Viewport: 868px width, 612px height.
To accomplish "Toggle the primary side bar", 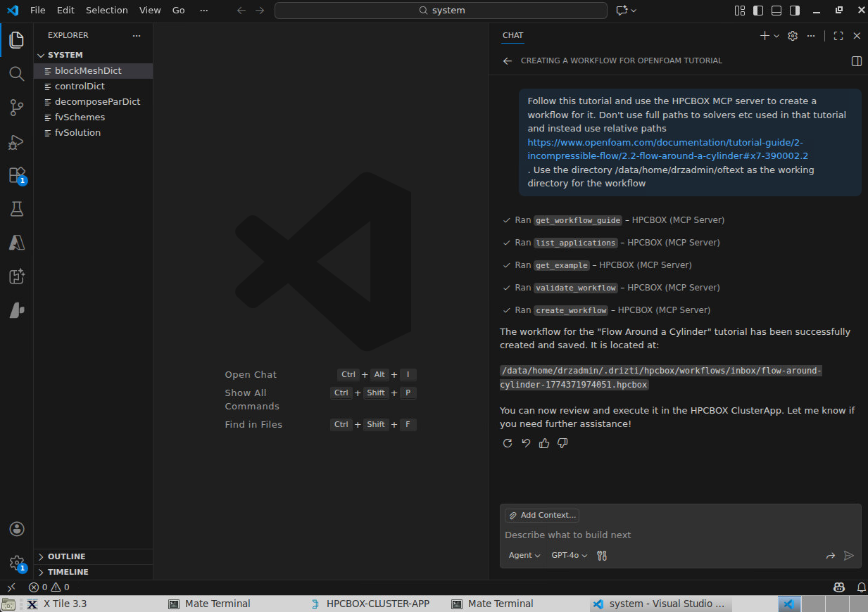I will click(758, 11).
